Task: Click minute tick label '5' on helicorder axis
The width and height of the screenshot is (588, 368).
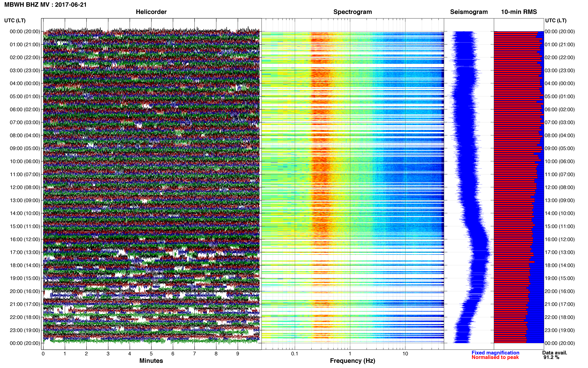Action: 151,354
